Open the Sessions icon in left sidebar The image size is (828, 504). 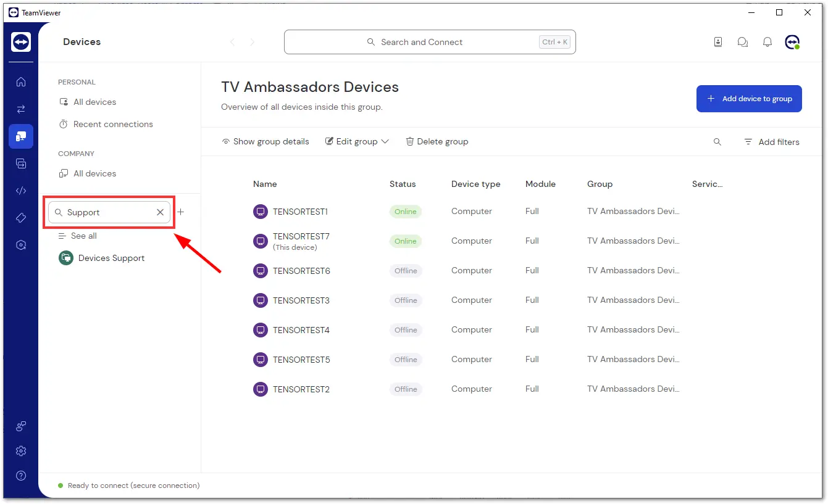point(21,163)
